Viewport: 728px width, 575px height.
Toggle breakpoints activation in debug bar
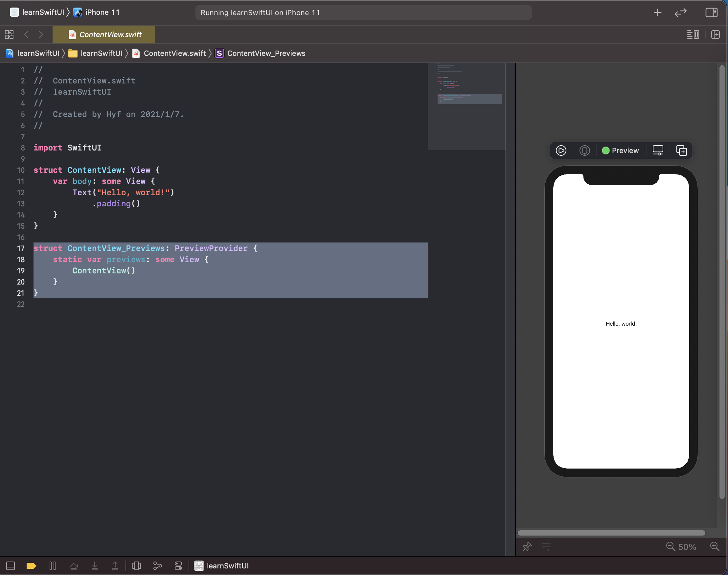click(31, 566)
